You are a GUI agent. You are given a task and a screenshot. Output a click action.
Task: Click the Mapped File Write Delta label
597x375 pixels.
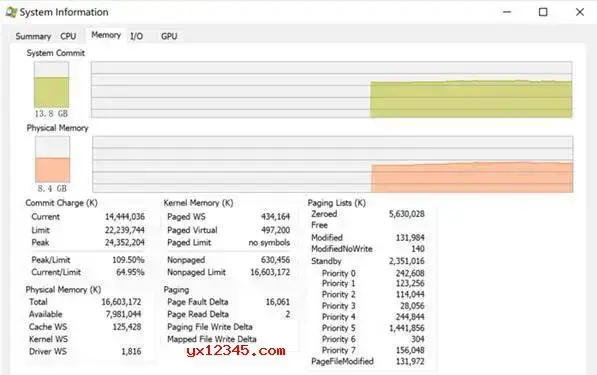pyautogui.click(x=212, y=339)
